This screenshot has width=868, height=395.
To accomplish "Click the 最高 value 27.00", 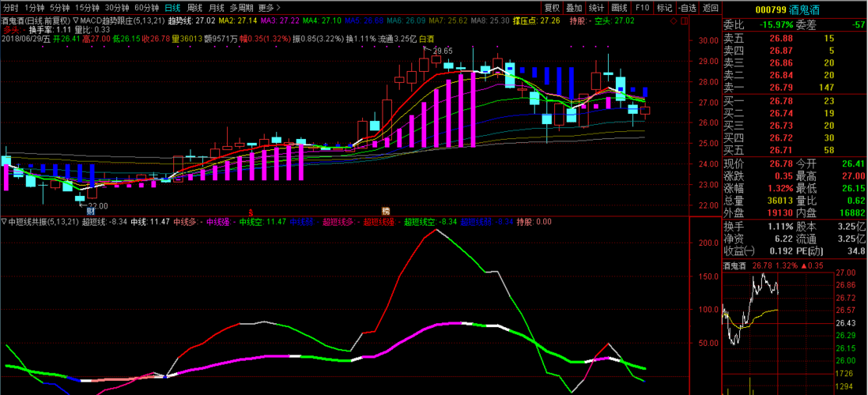I will [853, 176].
